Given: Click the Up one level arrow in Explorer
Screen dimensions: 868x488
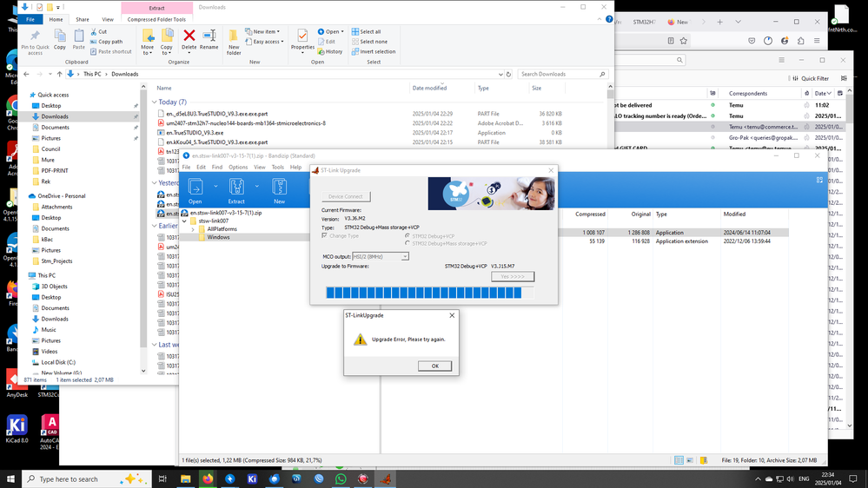Looking at the screenshot, I should [x=59, y=74].
